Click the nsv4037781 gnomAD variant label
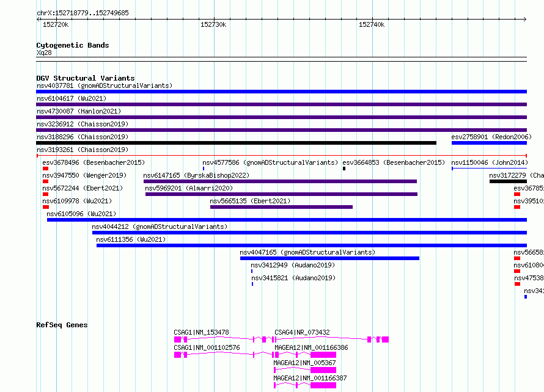 pyautogui.click(x=105, y=85)
